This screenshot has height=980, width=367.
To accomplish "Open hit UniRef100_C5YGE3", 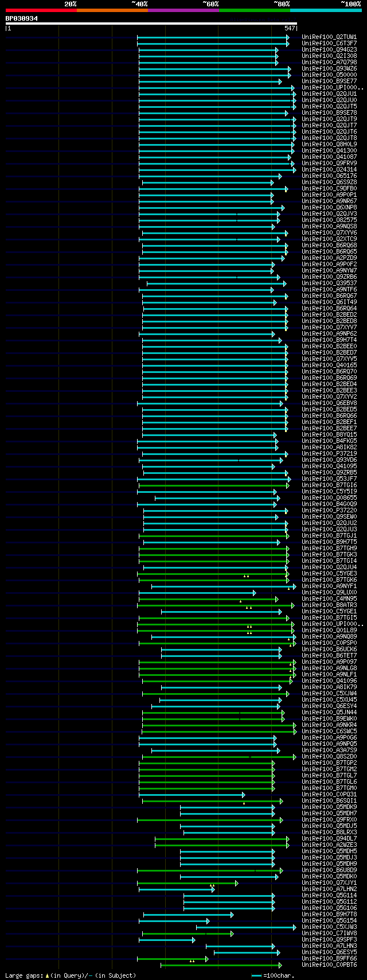I will (x=329, y=574).
